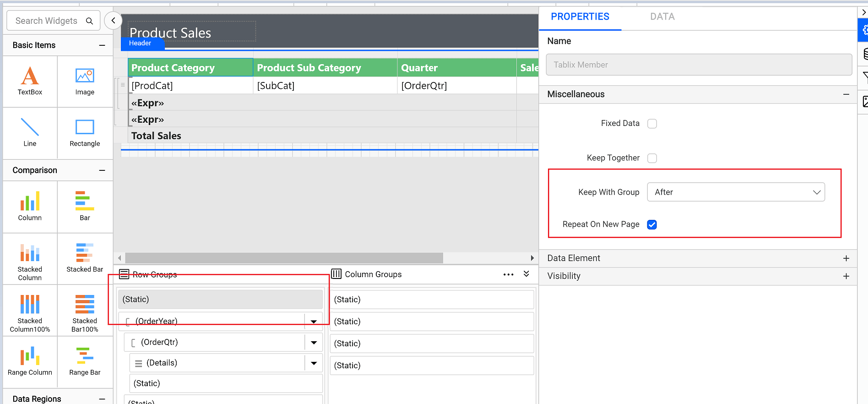This screenshot has width=868, height=404.
Task: Choose the Rectangle widget
Action: (x=85, y=132)
